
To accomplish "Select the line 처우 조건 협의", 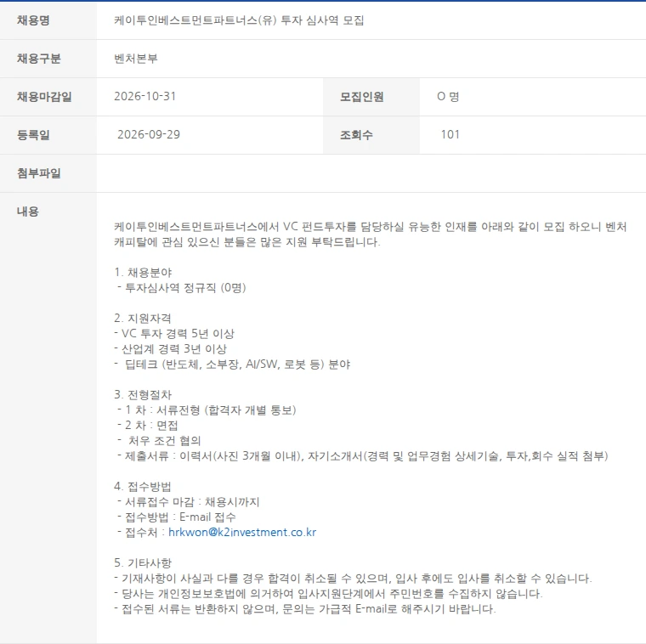I will tap(159, 441).
